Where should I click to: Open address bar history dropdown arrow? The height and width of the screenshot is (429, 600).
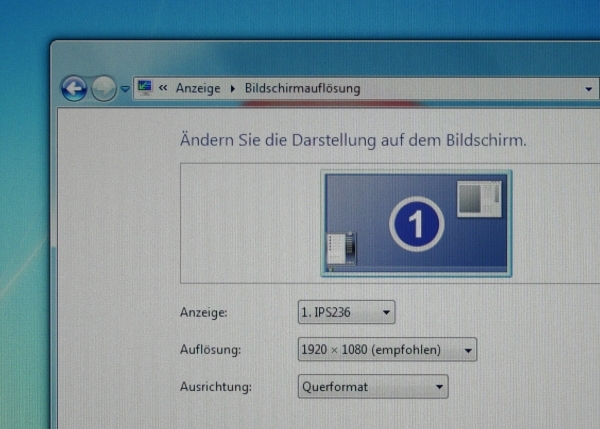[589, 89]
